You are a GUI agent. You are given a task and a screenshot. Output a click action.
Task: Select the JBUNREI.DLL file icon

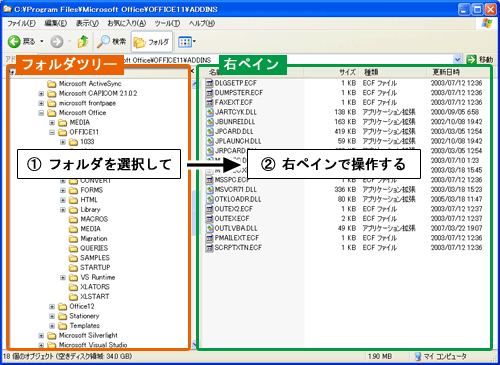[209, 122]
